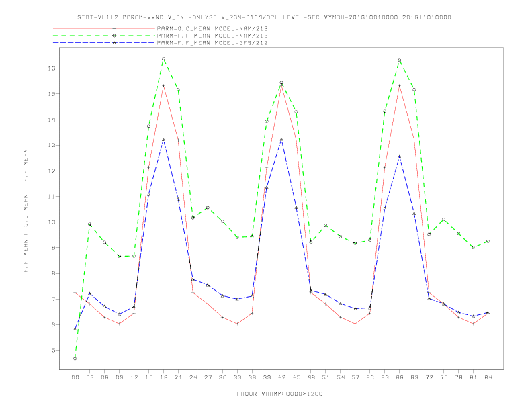Click green NAM circle marker at hour 27
The height and width of the screenshot is (411, 532).
pos(208,208)
